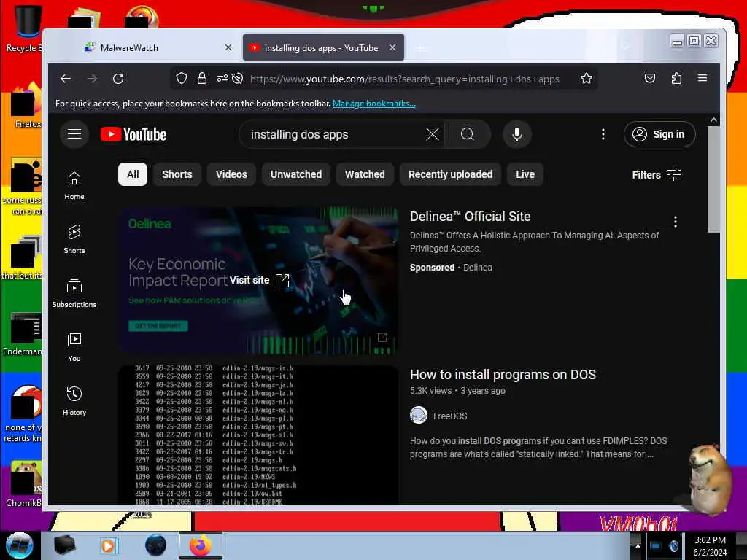Open the site permissions icon in address bar
The image size is (747, 560).
click(x=222, y=79)
